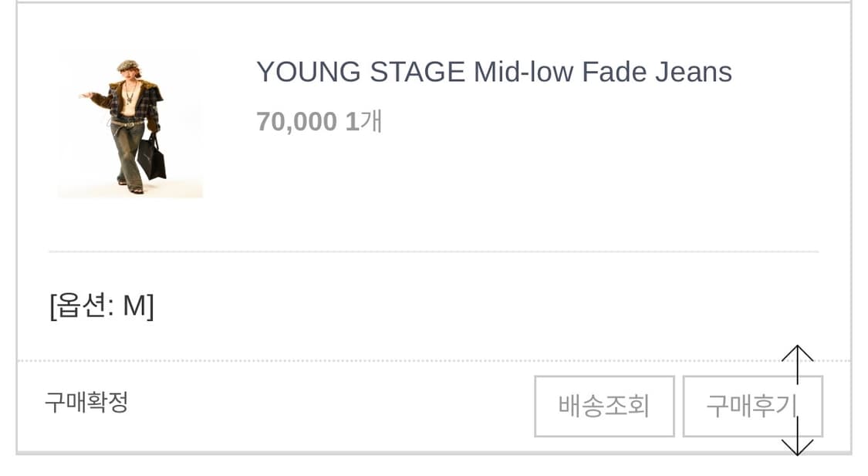Click the upward arrow head icon
This screenshot has height=476, width=868.
tap(797, 353)
